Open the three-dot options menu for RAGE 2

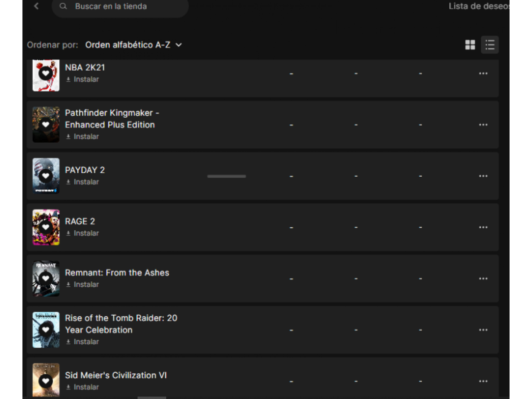coord(483,227)
